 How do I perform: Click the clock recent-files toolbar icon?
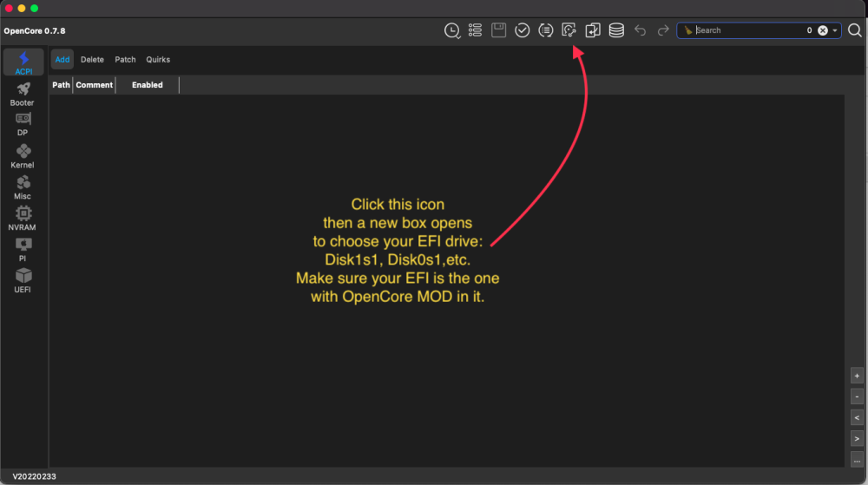[451, 30]
